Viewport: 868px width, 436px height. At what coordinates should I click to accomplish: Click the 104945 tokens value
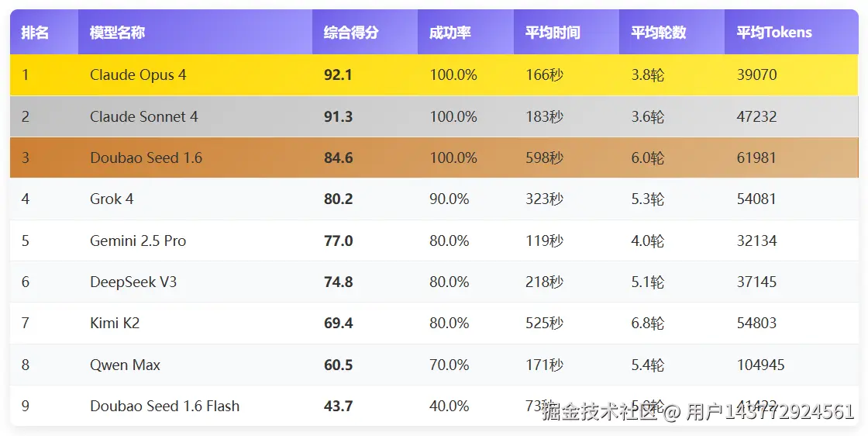(760, 365)
